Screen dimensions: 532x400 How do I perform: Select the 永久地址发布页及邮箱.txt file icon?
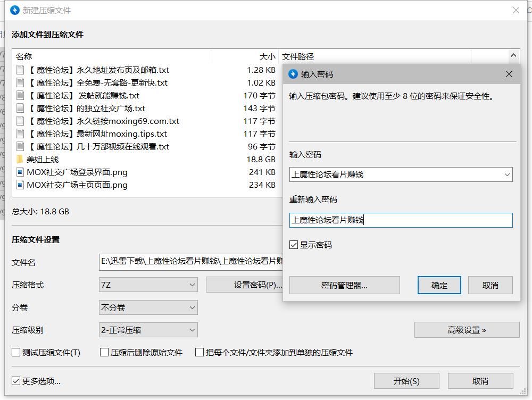[x=20, y=70]
